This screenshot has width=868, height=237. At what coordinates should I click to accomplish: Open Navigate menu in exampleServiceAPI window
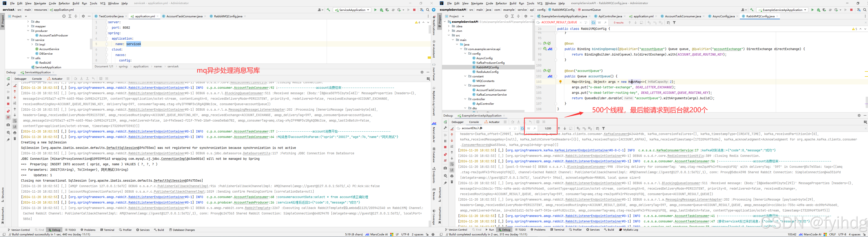click(x=477, y=3)
